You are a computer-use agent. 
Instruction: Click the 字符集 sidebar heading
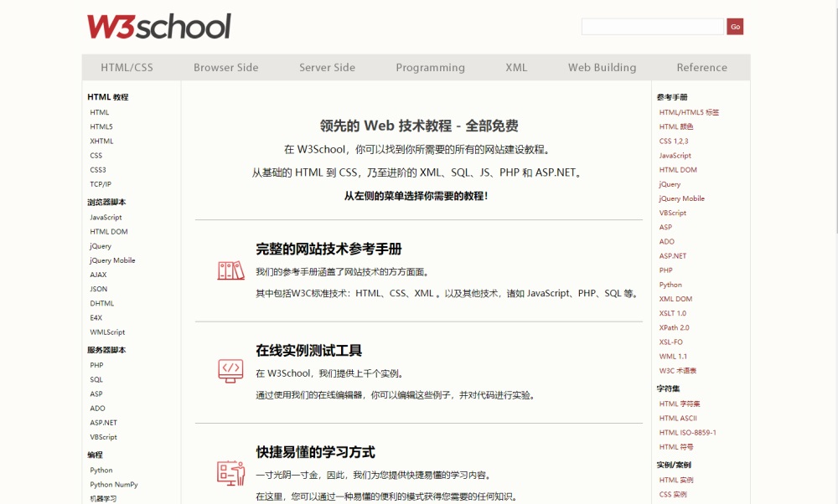(x=668, y=388)
